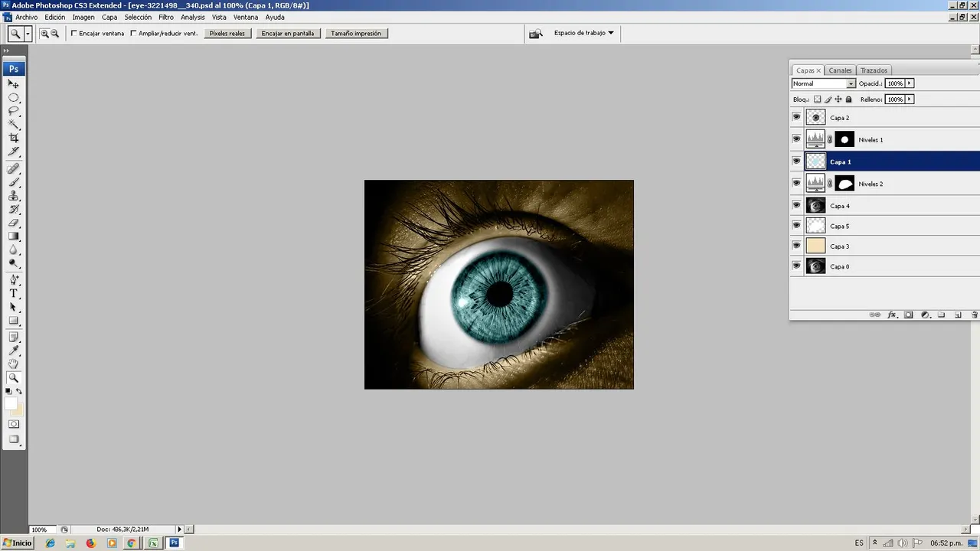The image size is (980, 551).
Task: Select the Lasso tool
Action: click(14, 111)
